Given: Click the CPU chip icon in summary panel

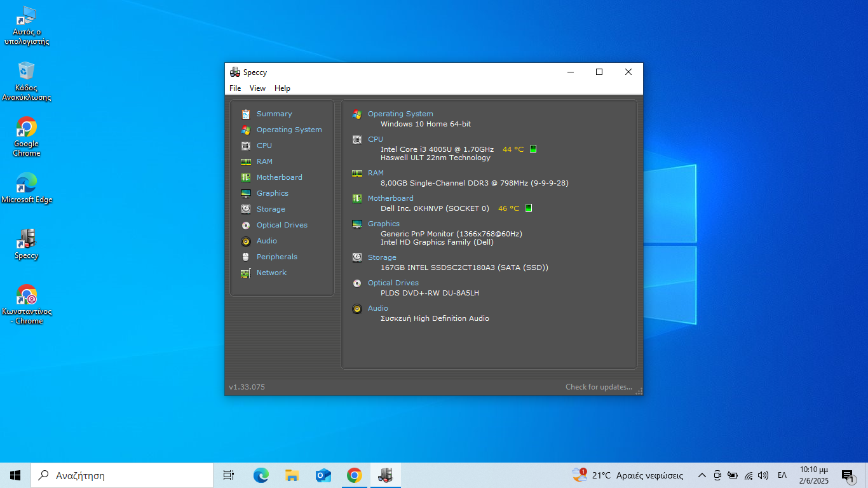Looking at the screenshot, I should (357, 139).
